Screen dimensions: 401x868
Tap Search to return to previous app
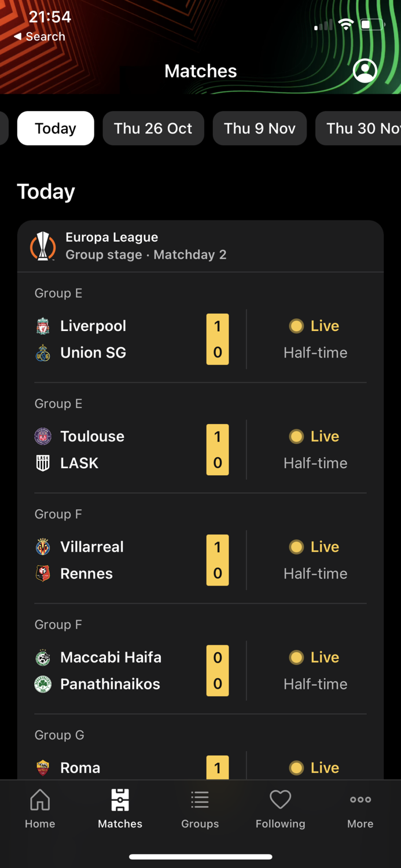(39, 36)
